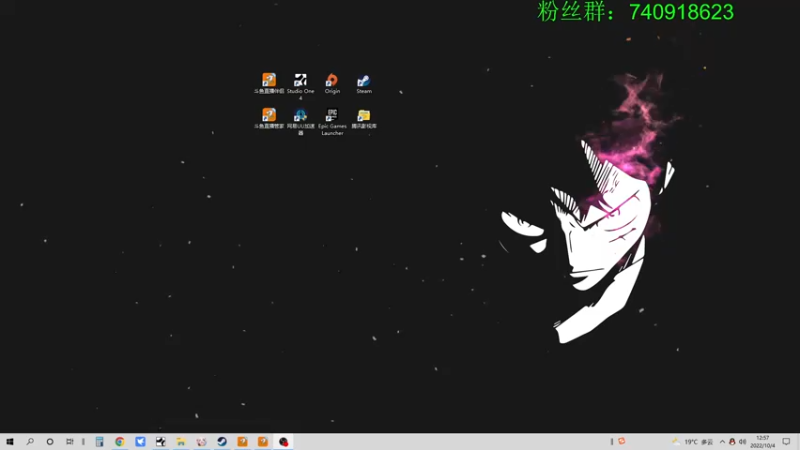Open Google Chrome from the taskbar
Image resolution: width=800 pixels, height=450 pixels.
pyautogui.click(x=120, y=442)
